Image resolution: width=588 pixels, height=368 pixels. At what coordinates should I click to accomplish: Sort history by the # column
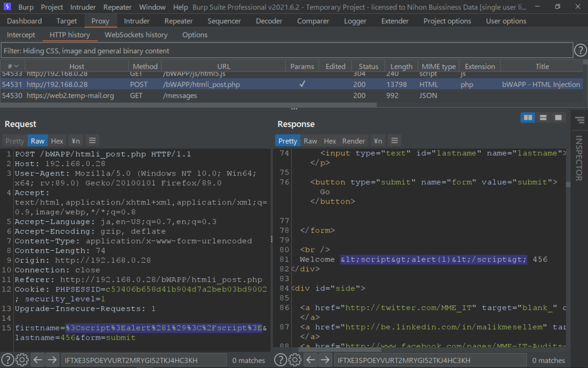(x=13, y=66)
